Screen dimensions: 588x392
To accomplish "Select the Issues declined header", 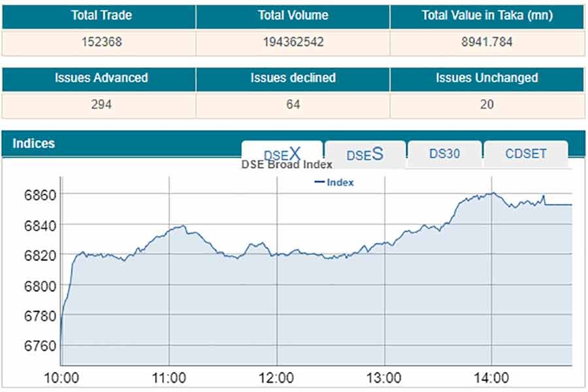I will click(x=293, y=78).
